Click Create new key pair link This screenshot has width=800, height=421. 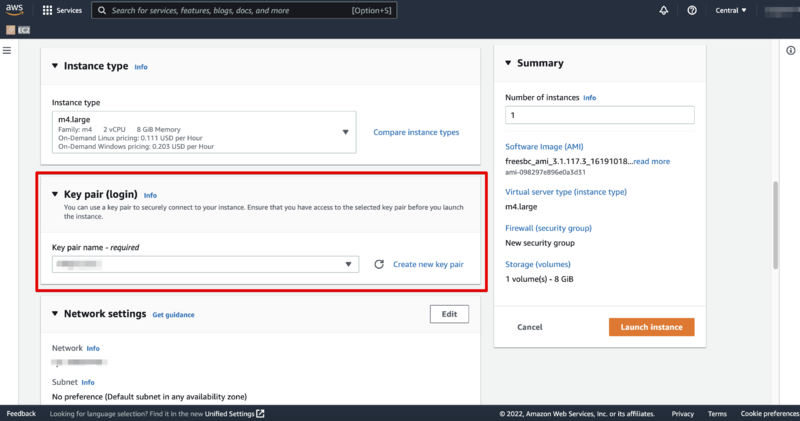pyautogui.click(x=428, y=264)
